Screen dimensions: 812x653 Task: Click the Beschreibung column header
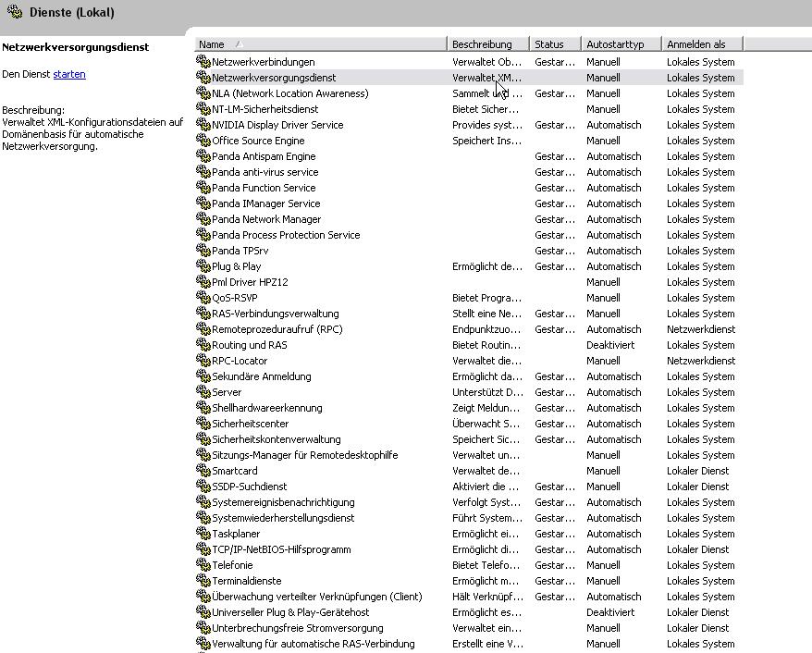pos(488,43)
